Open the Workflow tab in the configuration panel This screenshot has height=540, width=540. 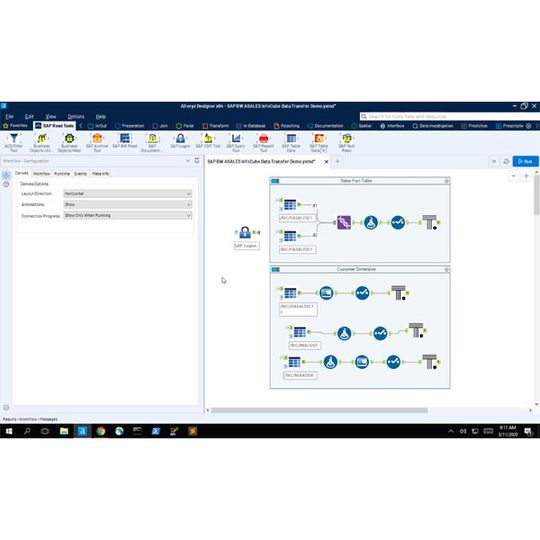(41, 174)
